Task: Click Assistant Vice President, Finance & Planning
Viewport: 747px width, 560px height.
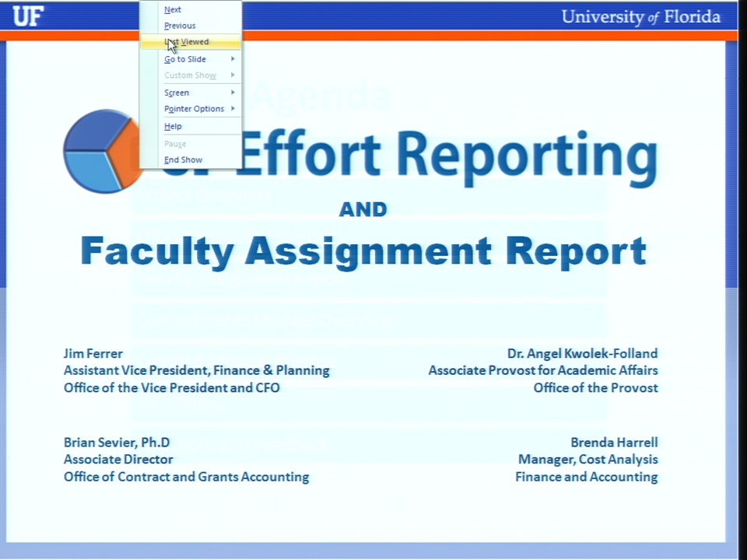Action: click(x=197, y=370)
